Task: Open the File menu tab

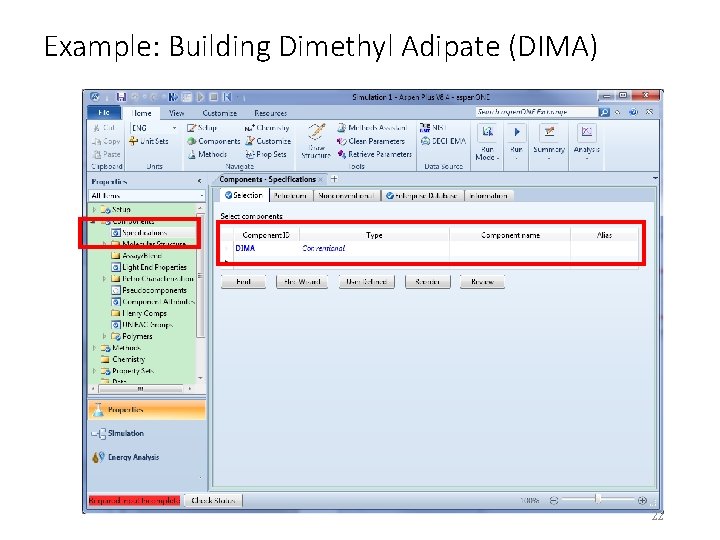Action: tap(104, 112)
